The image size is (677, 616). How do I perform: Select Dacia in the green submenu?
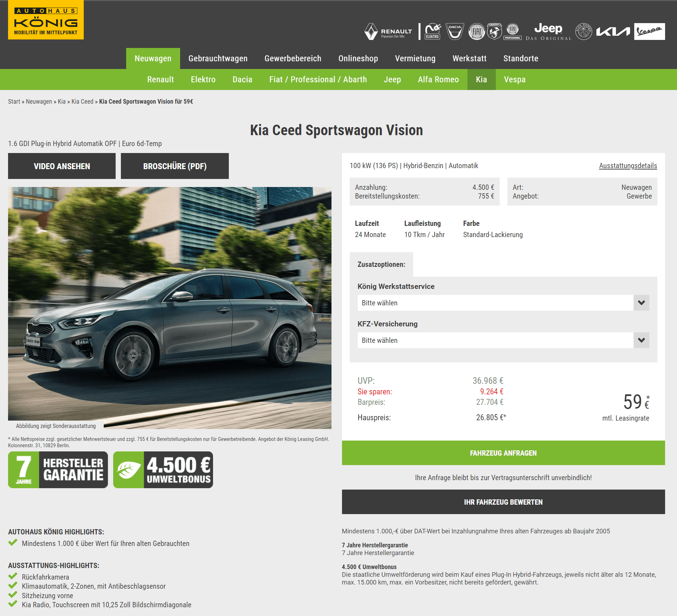(242, 79)
